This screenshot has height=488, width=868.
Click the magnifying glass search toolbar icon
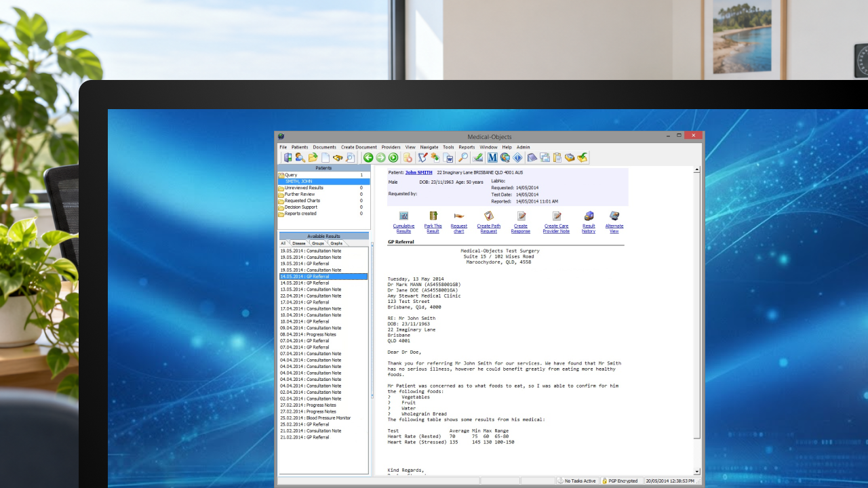(x=462, y=158)
